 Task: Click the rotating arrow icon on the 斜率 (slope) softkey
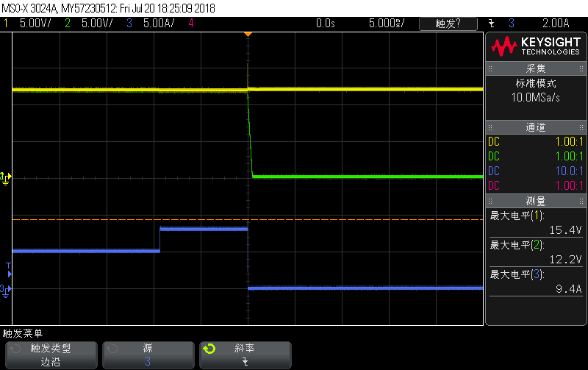pos(209,349)
